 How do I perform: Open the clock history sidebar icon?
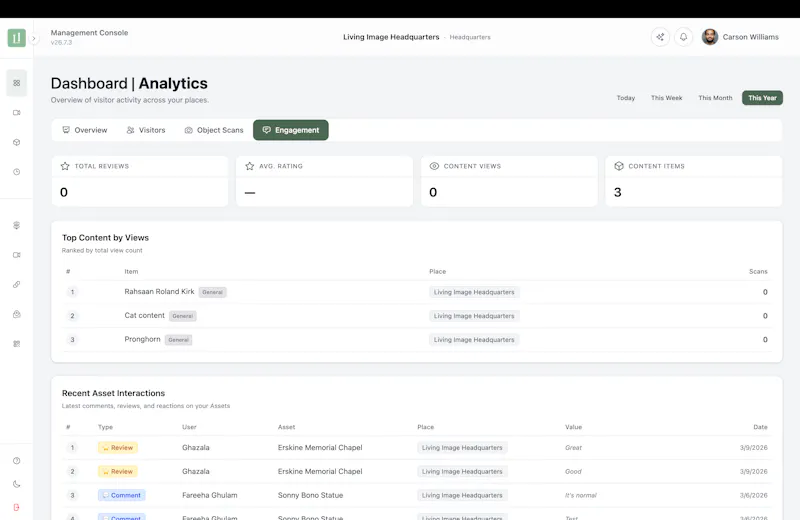pyautogui.click(x=16, y=172)
